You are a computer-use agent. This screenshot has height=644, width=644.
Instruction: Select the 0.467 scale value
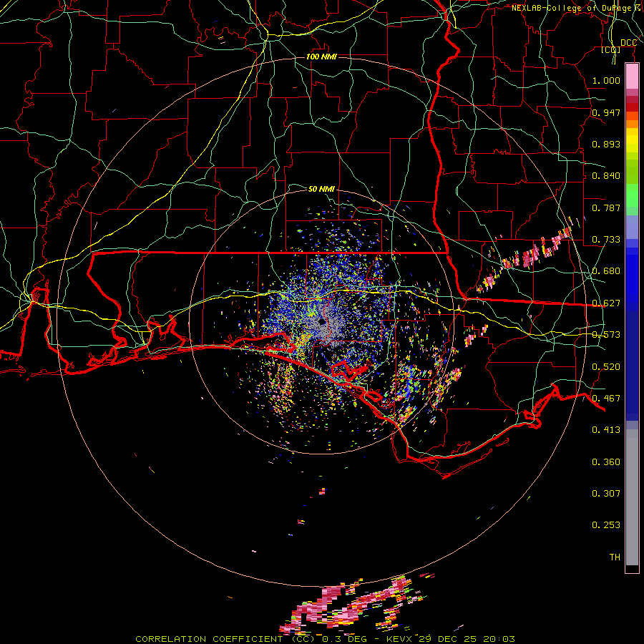pos(606,399)
